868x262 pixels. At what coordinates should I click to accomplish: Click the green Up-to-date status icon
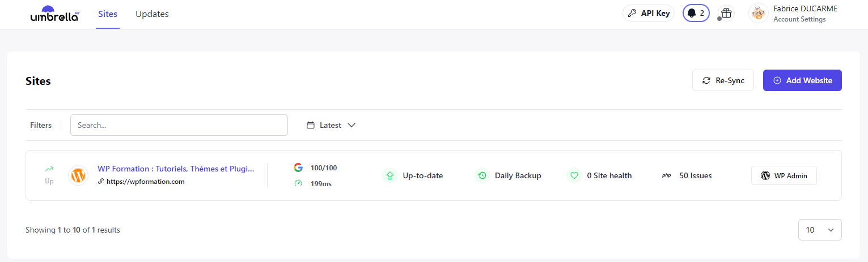coord(390,175)
